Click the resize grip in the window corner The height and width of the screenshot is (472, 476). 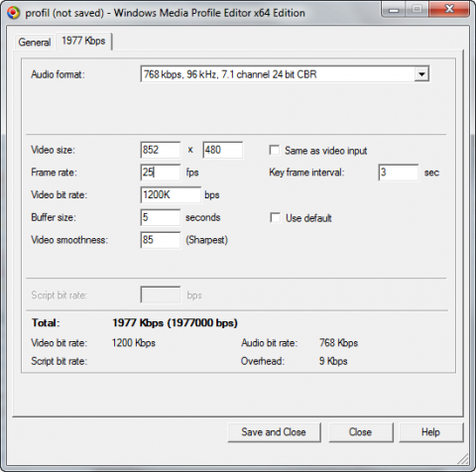[x=463, y=459]
